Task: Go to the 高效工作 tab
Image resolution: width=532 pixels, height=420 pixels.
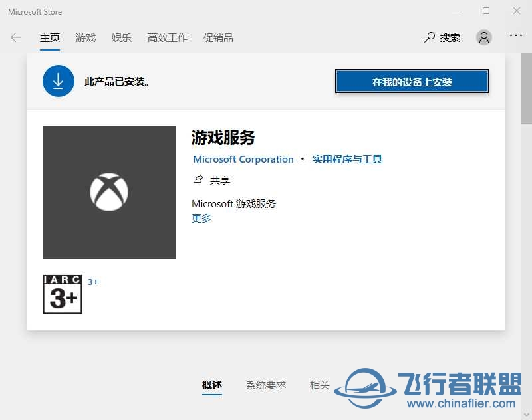Action: coord(168,38)
